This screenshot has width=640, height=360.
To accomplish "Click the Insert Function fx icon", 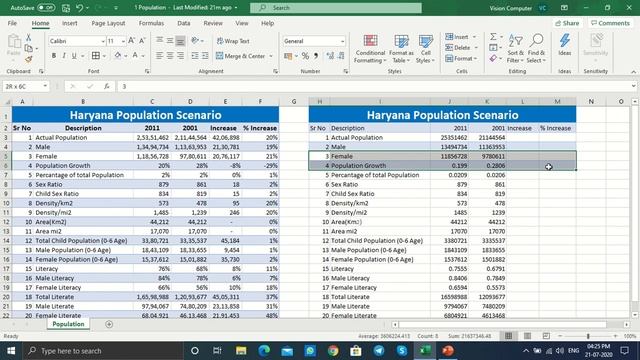I will [x=107, y=87].
